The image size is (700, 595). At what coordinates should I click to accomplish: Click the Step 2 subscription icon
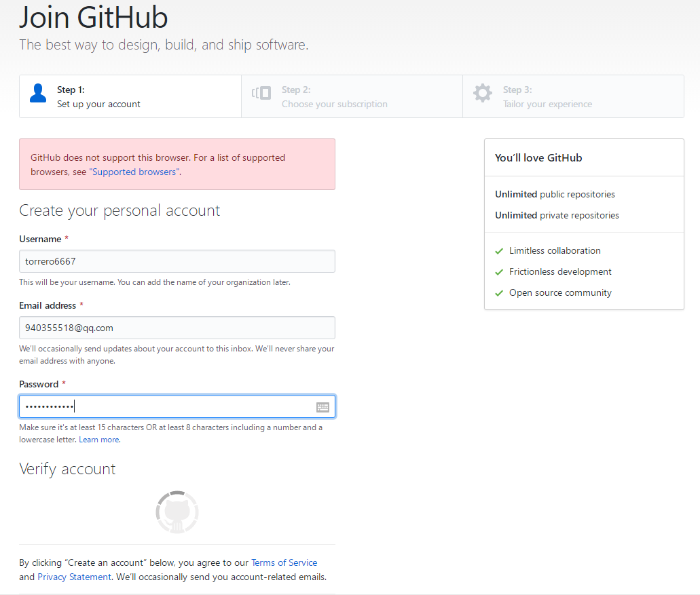pyautogui.click(x=261, y=93)
